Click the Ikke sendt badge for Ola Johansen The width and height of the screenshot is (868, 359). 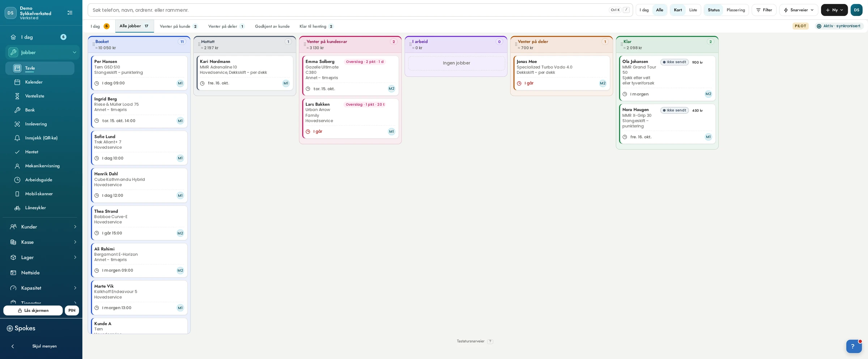pyautogui.click(x=674, y=62)
